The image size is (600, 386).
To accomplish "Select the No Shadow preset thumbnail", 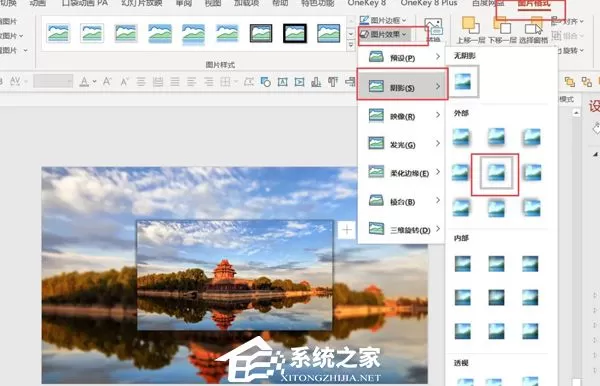I will pos(463,81).
